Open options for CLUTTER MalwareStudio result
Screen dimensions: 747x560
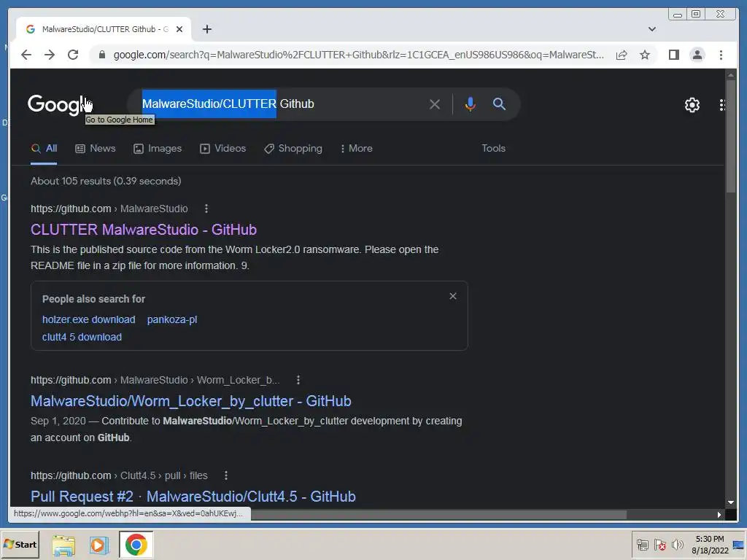pyautogui.click(x=206, y=209)
